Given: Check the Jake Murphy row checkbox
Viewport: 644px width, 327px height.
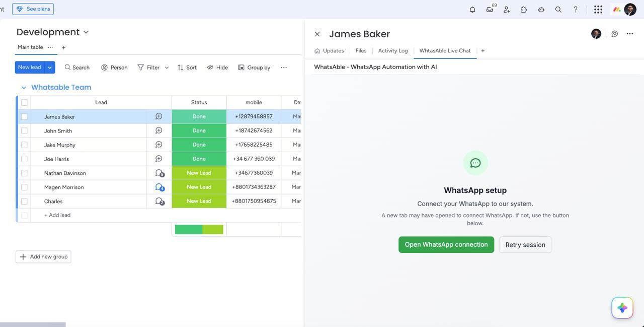Looking at the screenshot, I should pos(24,145).
